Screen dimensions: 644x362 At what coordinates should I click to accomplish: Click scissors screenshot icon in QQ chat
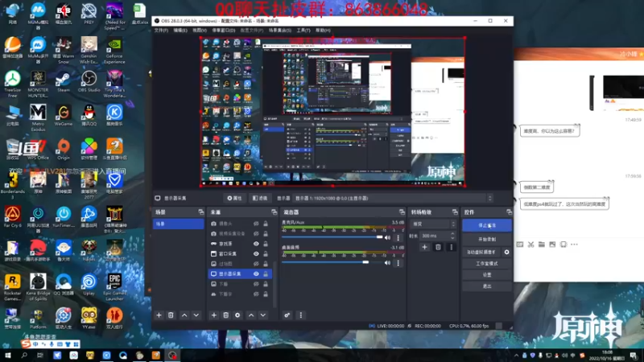click(x=530, y=245)
